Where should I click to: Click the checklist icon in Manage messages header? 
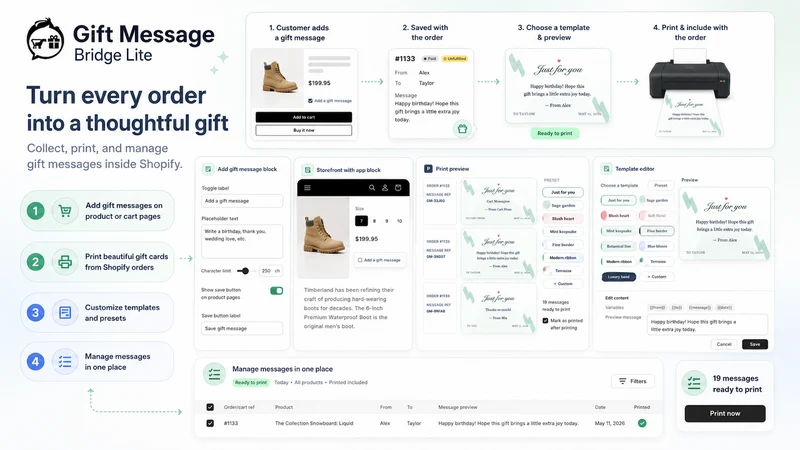[214, 374]
